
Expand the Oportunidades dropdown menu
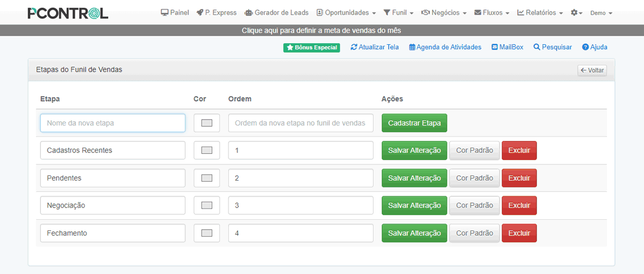point(346,13)
